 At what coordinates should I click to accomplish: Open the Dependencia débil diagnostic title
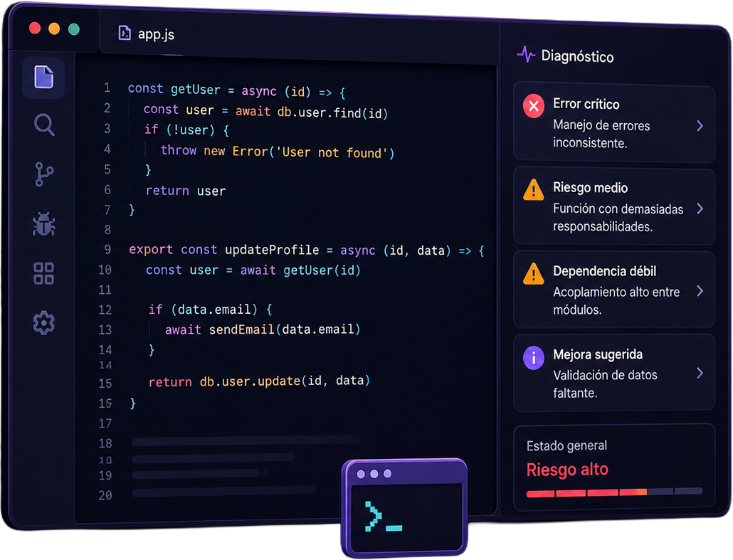coord(604,271)
